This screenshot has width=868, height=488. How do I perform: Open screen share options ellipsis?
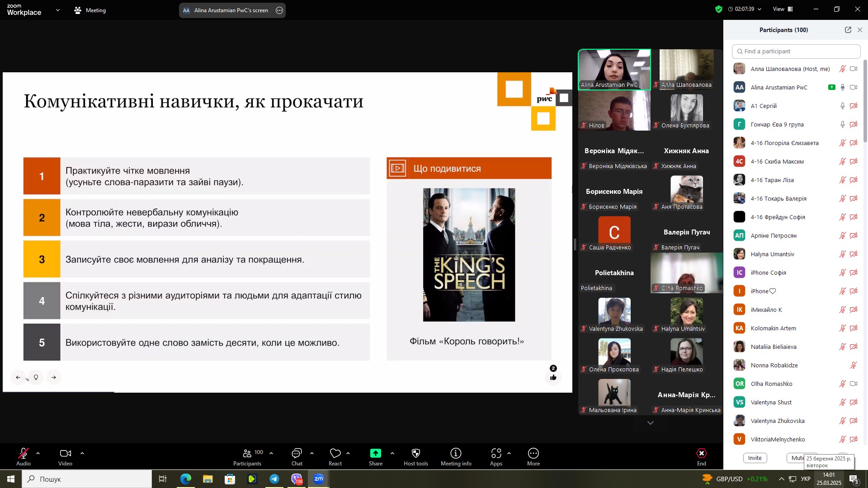click(279, 10)
